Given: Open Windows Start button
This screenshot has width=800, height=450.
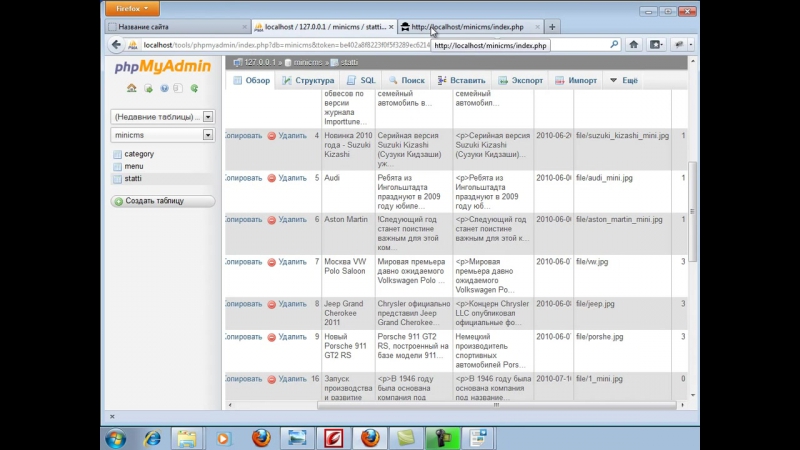Looking at the screenshot, I should pos(116,439).
